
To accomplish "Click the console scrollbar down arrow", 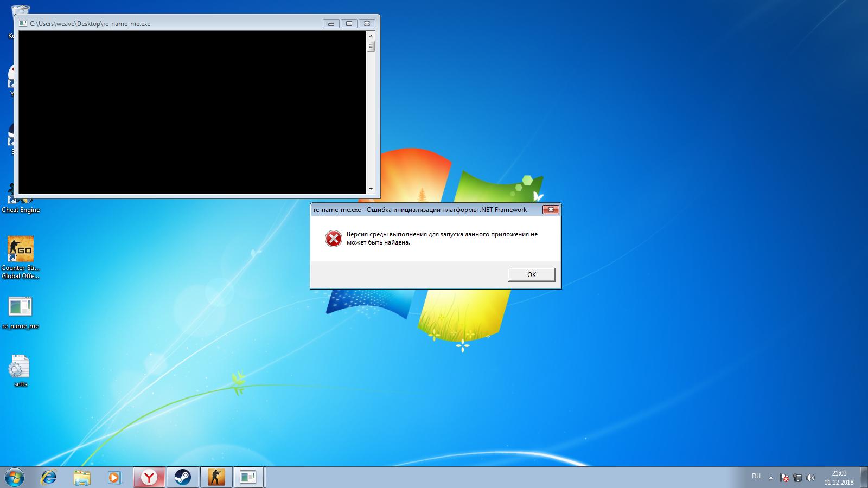I will pyautogui.click(x=371, y=189).
